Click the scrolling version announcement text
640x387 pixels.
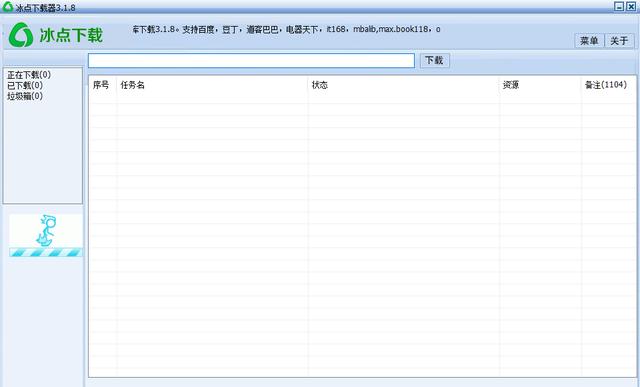286,29
